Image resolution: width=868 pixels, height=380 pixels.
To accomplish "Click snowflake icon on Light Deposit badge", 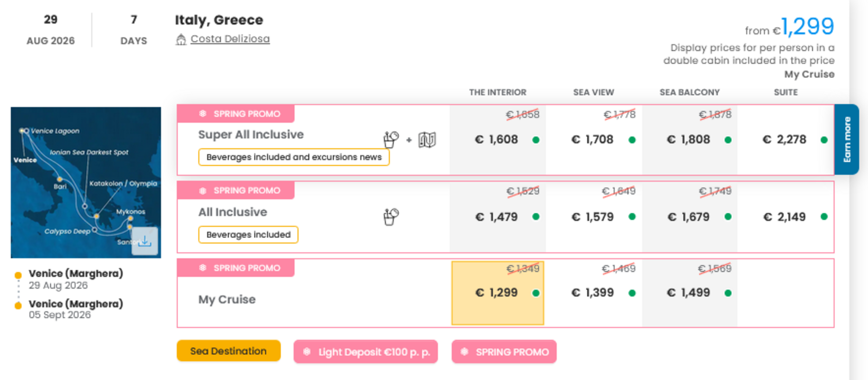I will pyautogui.click(x=307, y=352).
